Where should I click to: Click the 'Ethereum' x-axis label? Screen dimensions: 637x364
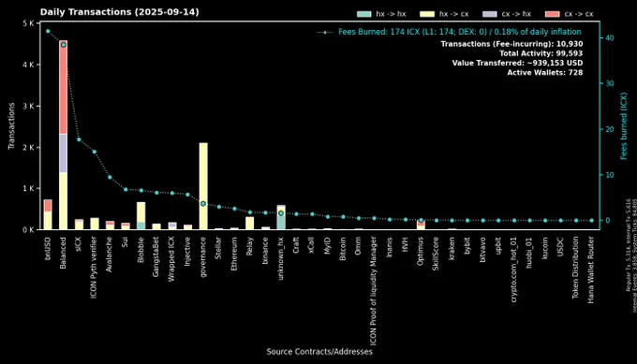pos(234,254)
